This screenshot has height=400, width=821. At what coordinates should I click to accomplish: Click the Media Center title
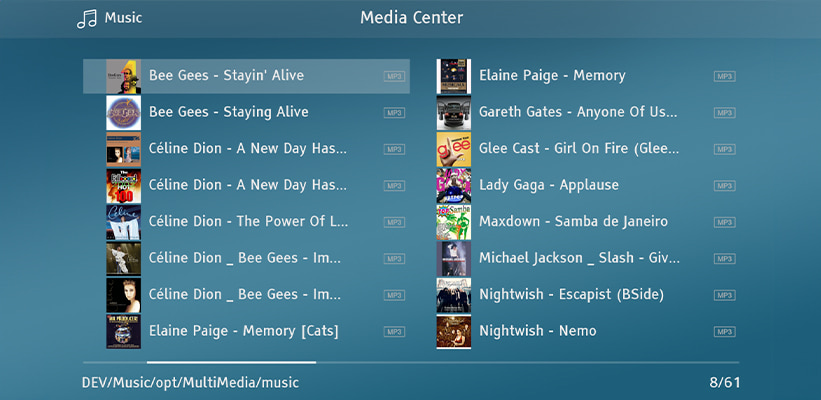coord(411,18)
